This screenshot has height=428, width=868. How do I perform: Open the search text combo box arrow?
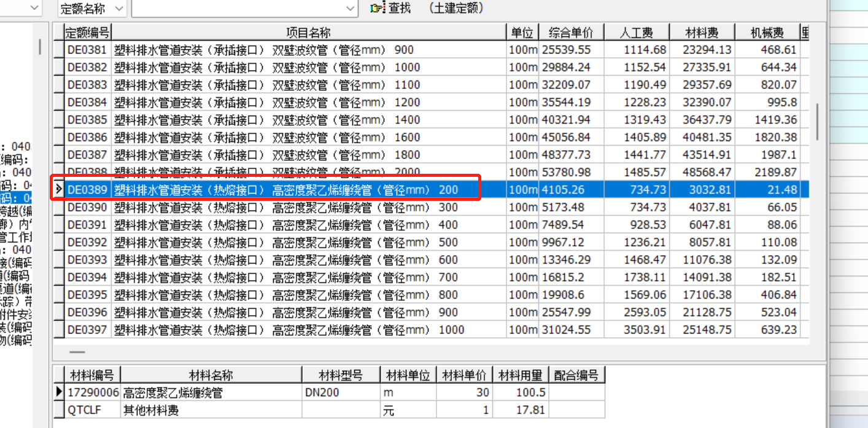click(x=351, y=8)
